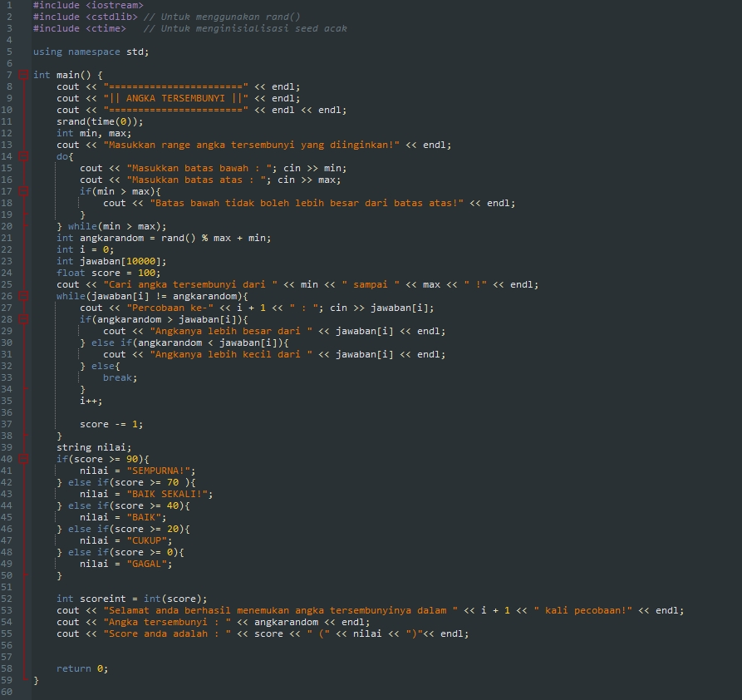Fold the do-while block at line 14
This screenshot has height=700, width=742.
[x=23, y=155]
